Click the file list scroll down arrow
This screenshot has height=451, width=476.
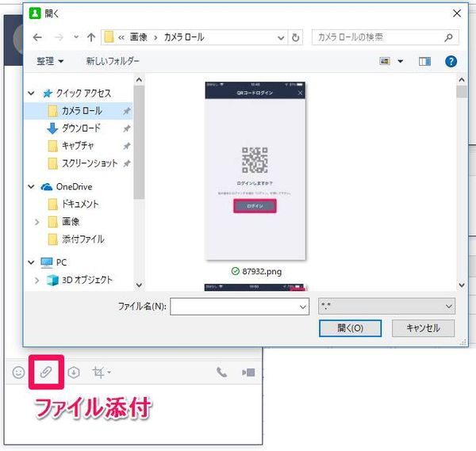point(462,285)
